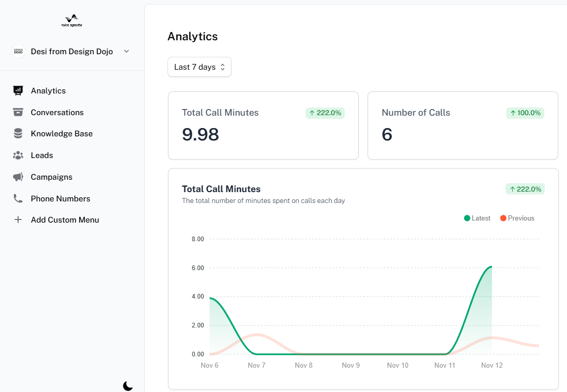This screenshot has width=567, height=392.
Task: Click the Knowledge Base database icon
Action: [18, 133]
